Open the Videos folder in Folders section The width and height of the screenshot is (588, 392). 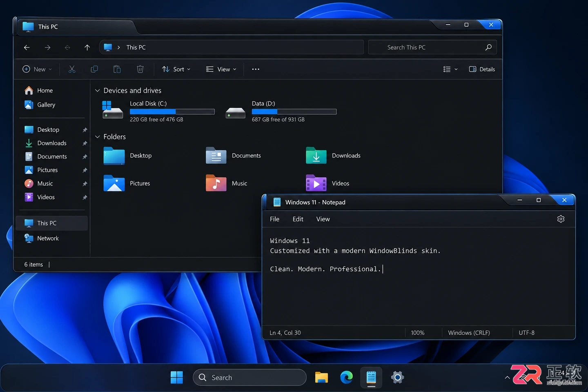pyautogui.click(x=327, y=184)
